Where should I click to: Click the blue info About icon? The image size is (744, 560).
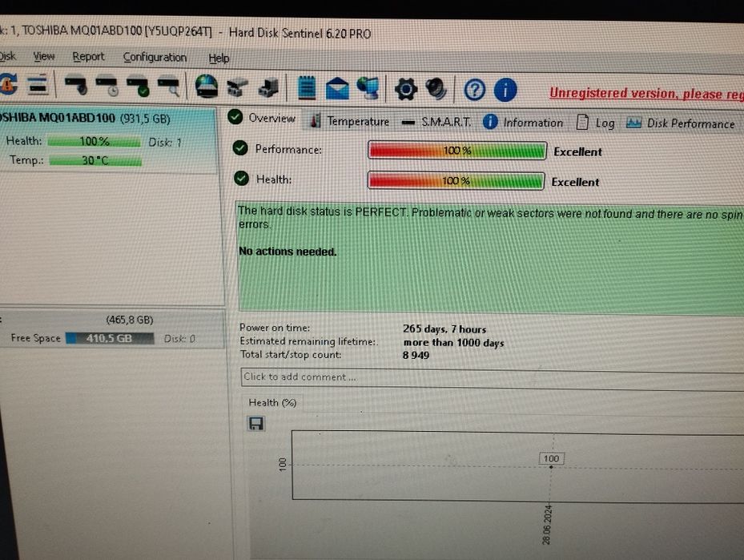[505, 90]
